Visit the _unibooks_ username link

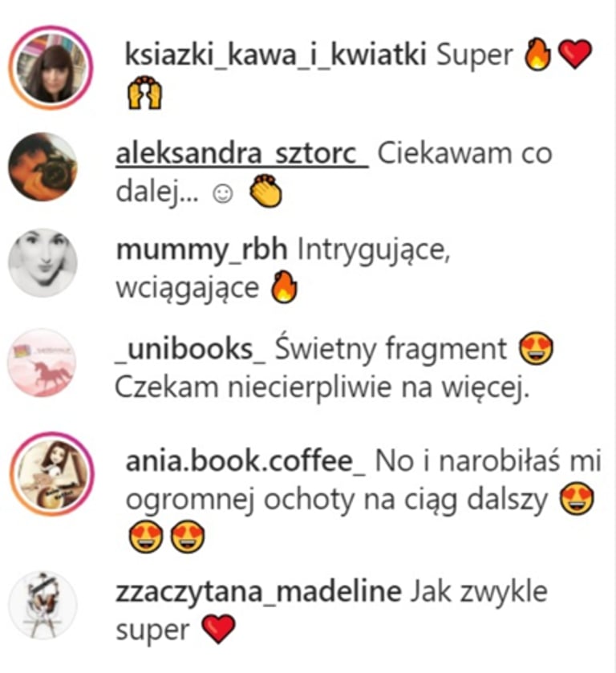[190, 348]
